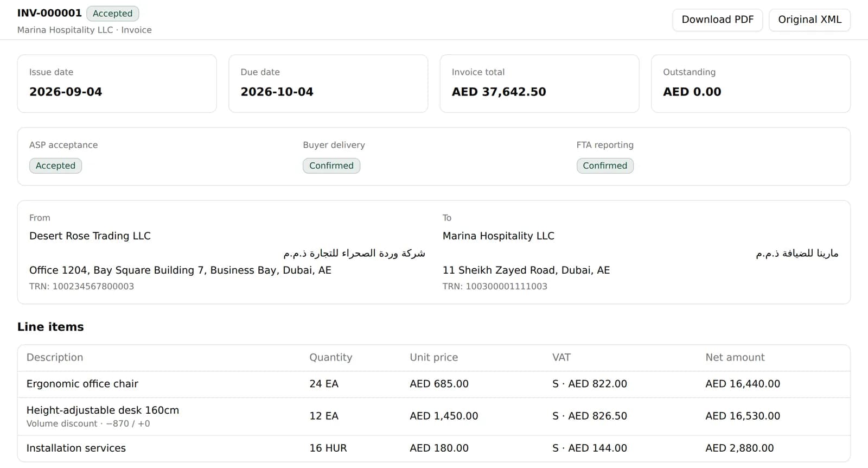The height and width of the screenshot is (468, 868).
Task: Click the Arabic buyer name text
Action: pos(797,253)
